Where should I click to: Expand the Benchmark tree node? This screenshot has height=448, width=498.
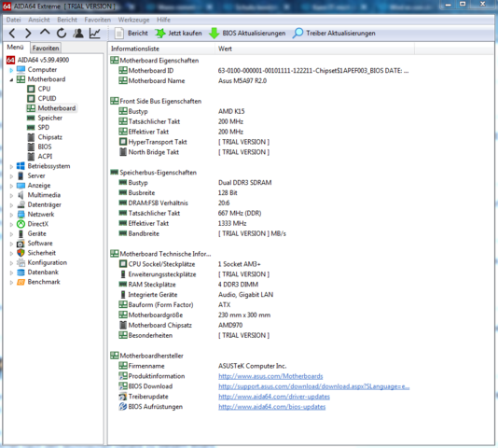click(11, 282)
